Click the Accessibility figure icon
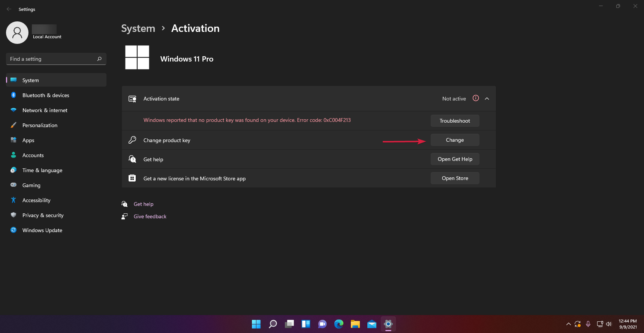Viewport: 644px width, 333px height. click(13, 200)
